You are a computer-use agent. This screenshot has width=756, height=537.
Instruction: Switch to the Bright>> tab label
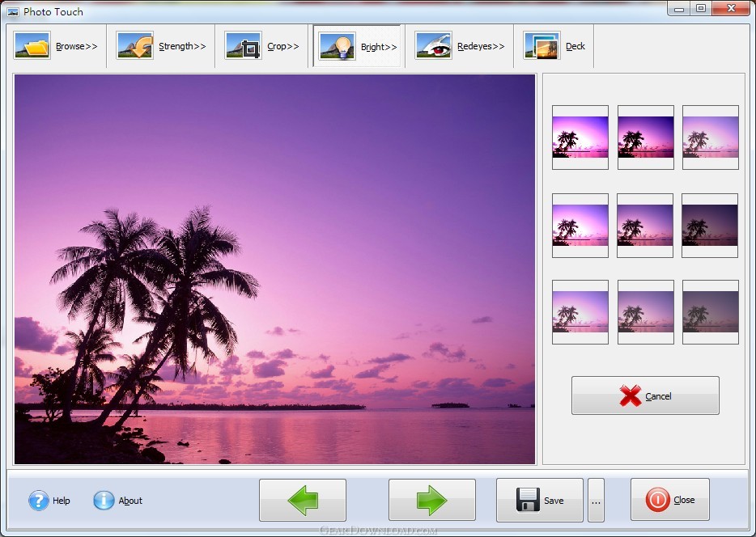coord(379,47)
